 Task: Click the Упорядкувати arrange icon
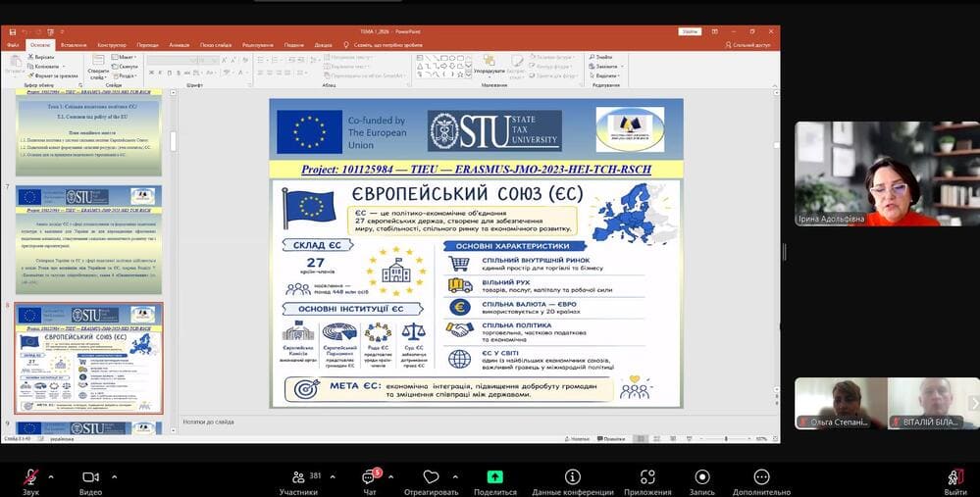point(489,61)
